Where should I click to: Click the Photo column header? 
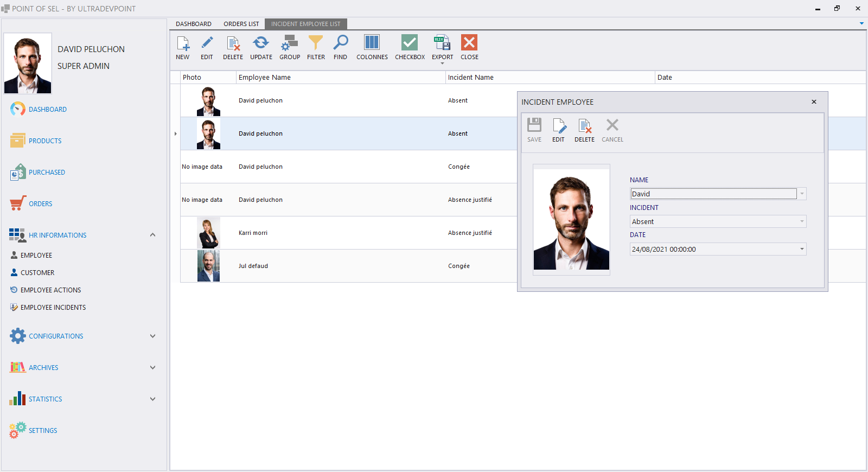[208, 78]
